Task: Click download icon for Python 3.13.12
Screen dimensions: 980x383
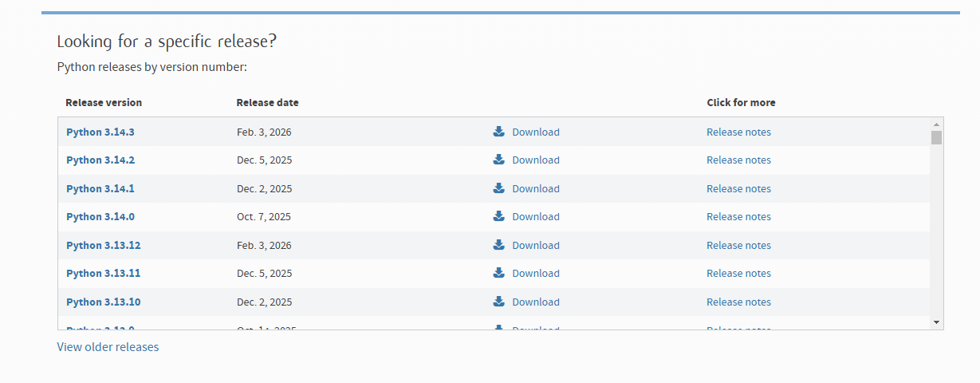Action: [498, 245]
